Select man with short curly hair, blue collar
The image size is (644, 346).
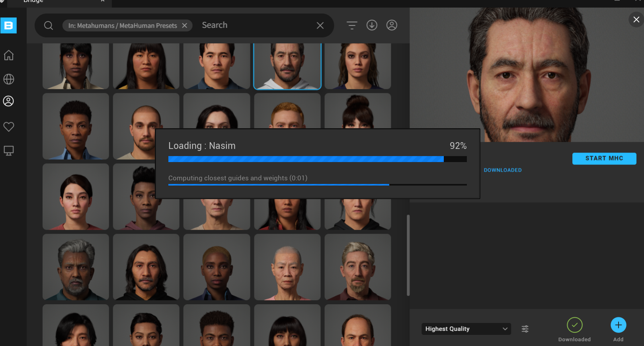point(76,126)
